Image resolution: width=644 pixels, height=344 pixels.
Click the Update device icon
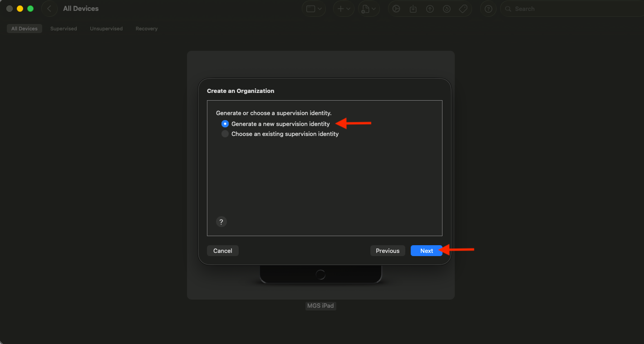[413, 9]
